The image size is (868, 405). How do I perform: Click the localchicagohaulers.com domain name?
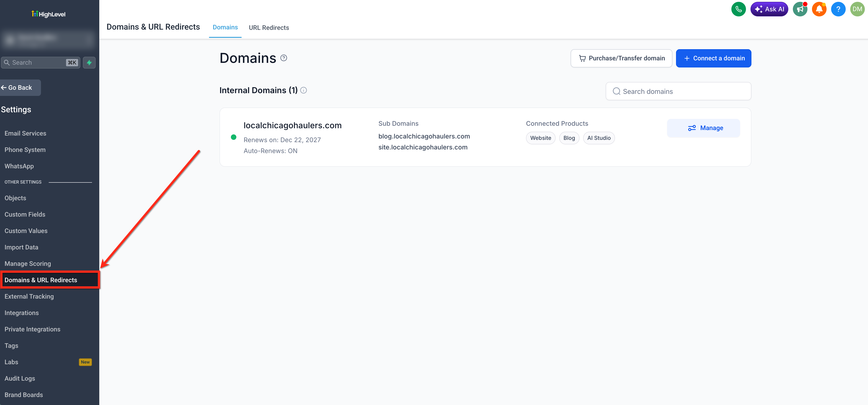pyautogui.click(x=292, y=125)
